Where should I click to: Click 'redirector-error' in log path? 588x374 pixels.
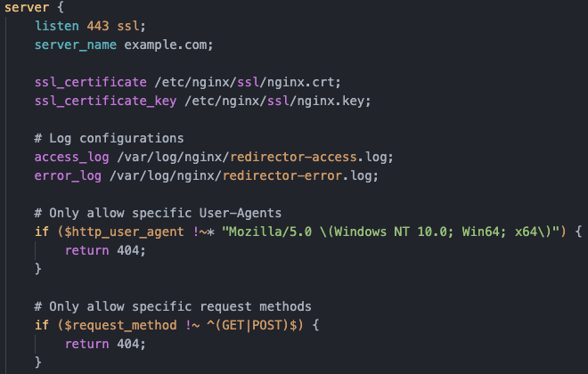[282, 175]
